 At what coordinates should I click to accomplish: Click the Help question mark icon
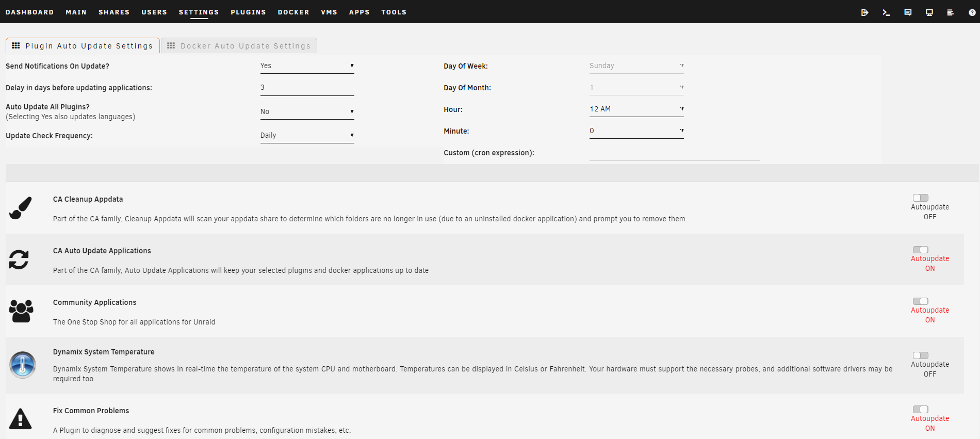pos(972,12)
